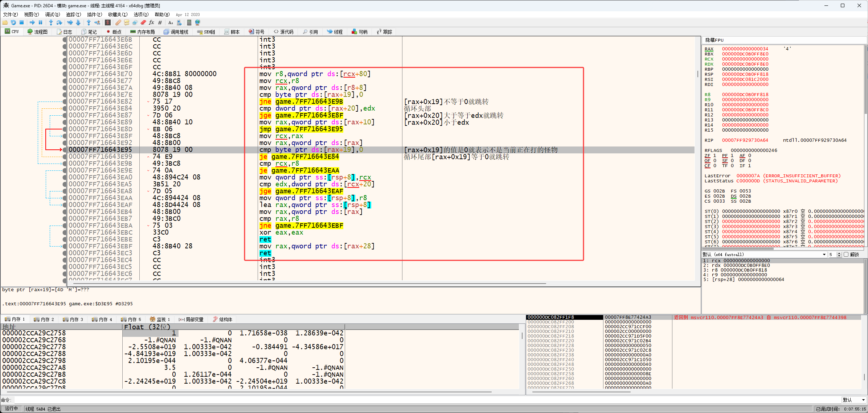Open the calculator toolbar icon
Screen dimensions: 868x413
point(189,22)
